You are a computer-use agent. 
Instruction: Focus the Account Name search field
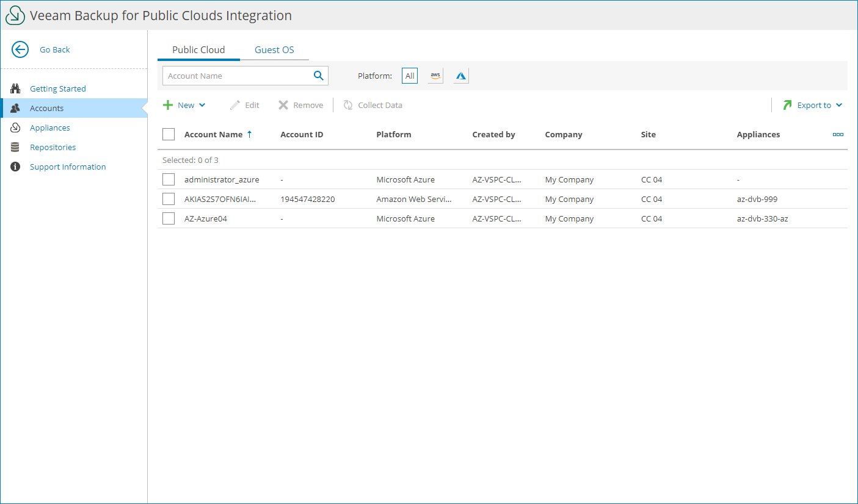(x=237, y=76)
